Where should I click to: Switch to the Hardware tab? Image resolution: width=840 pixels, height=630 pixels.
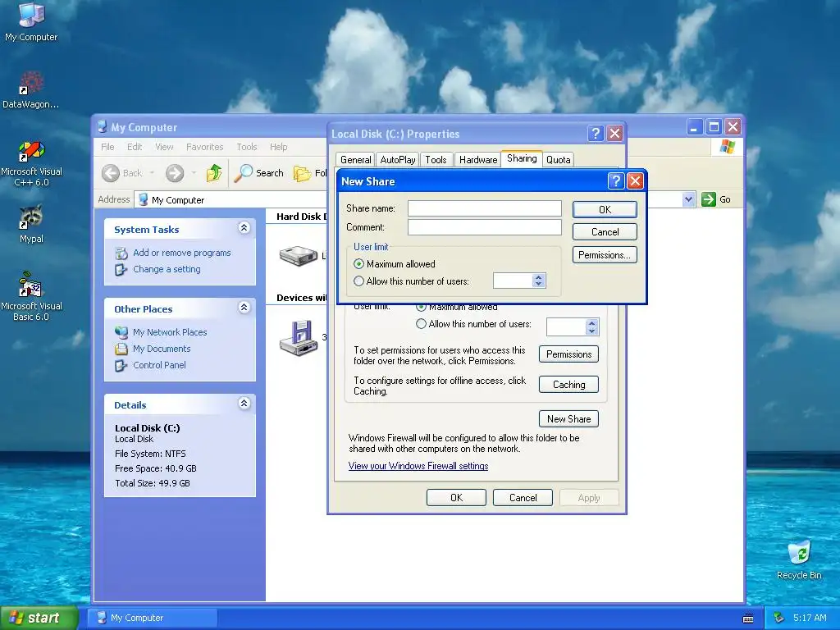click(x=478, y=160)
